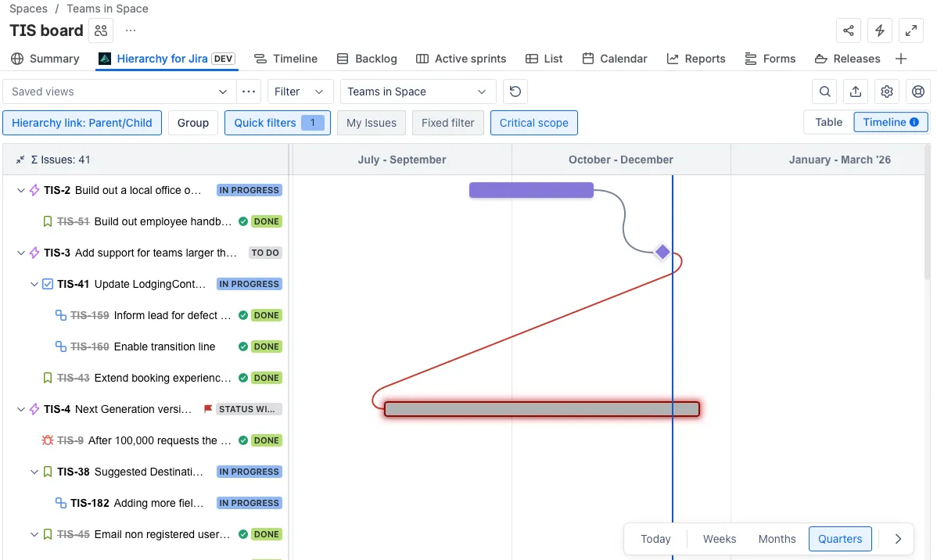The width and height of the screenshot is (937, 560).
Task: Set timeline scale to Months
Action: (777, 538)
